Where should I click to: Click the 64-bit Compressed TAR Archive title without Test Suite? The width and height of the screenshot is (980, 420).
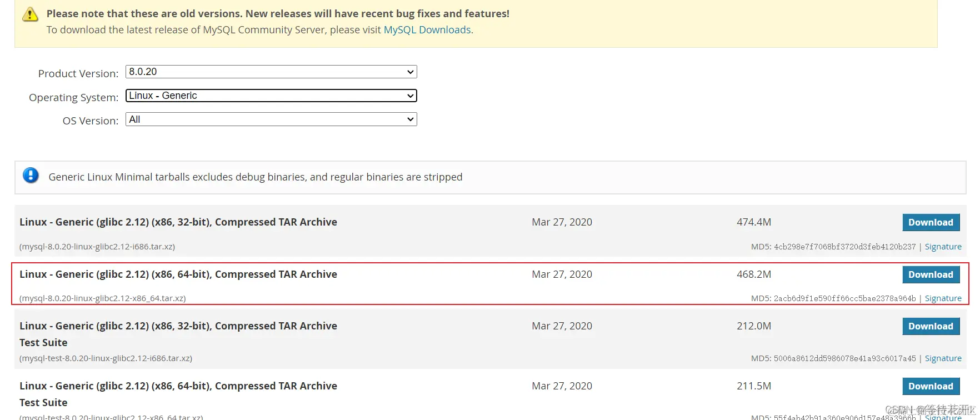178,274
